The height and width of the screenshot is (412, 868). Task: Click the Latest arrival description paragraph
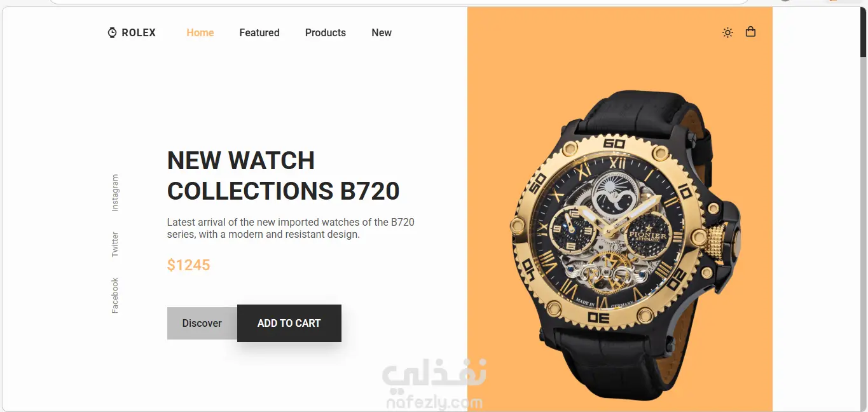pos(291,228)
